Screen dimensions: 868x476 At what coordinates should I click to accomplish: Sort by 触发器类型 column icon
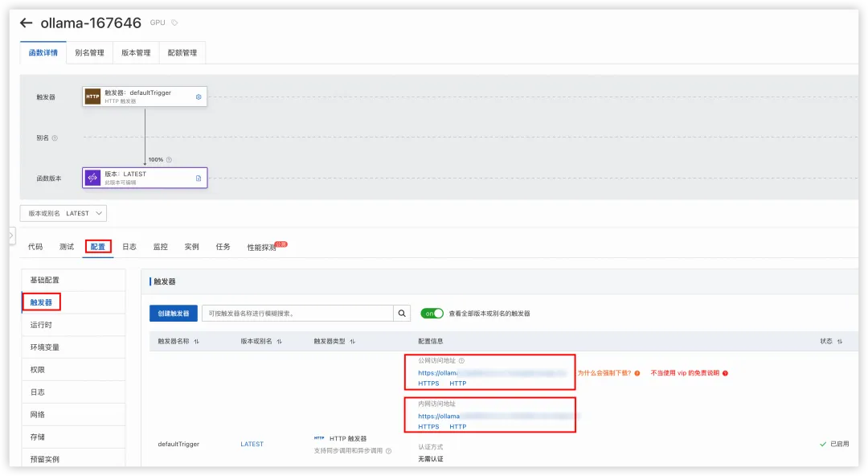pyautogui.click(x=353, y=342)
